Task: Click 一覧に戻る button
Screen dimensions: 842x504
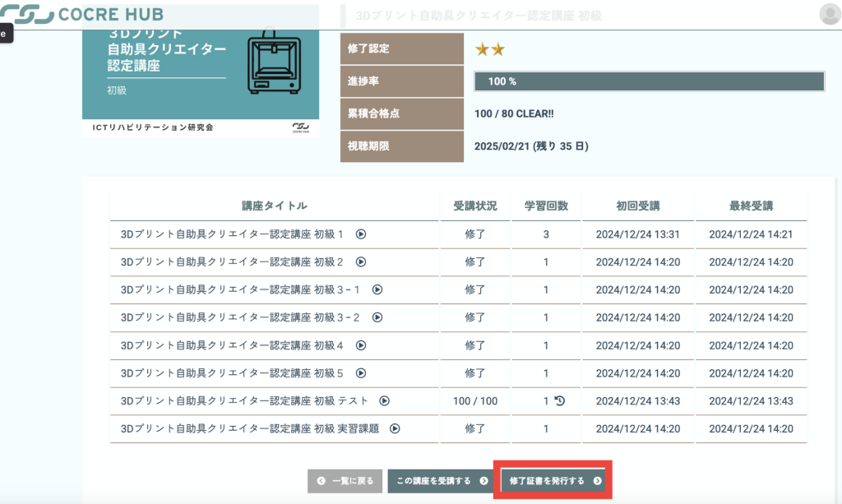Action: tap(345, 481)
